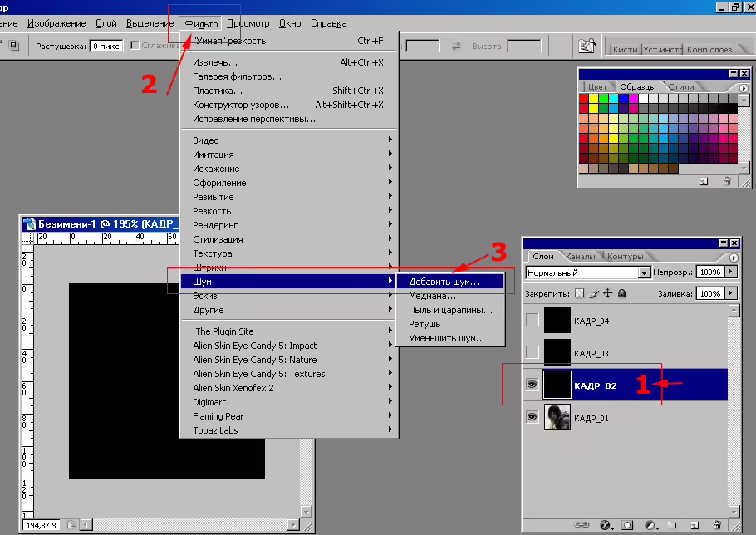Select Alien Skin Xenofex 2
The image size is (756, 535).
289,387
